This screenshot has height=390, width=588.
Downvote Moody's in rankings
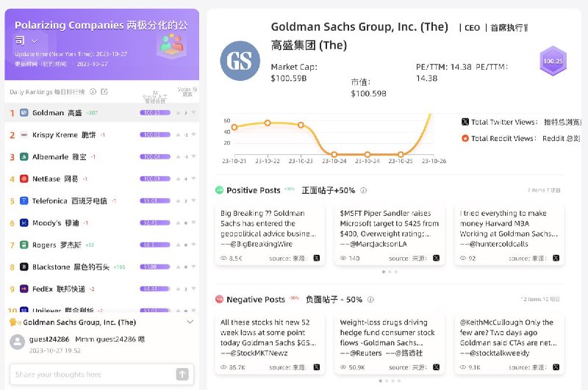[193, 223]
